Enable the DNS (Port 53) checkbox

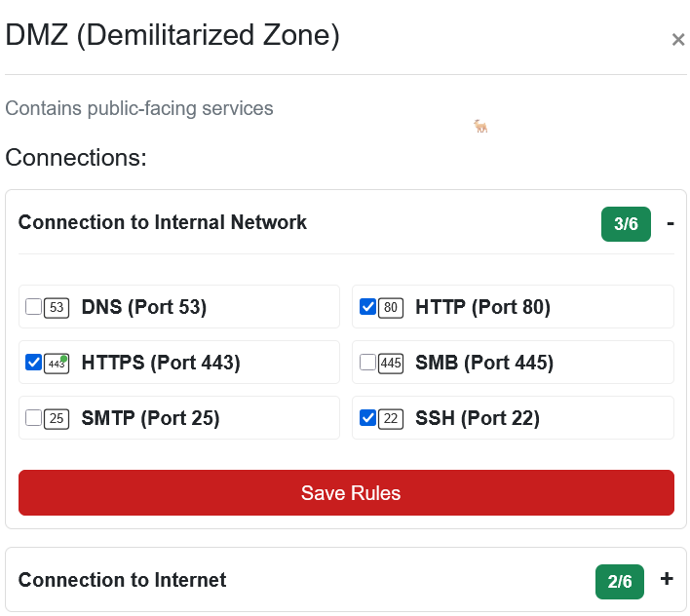pos(34,308)
